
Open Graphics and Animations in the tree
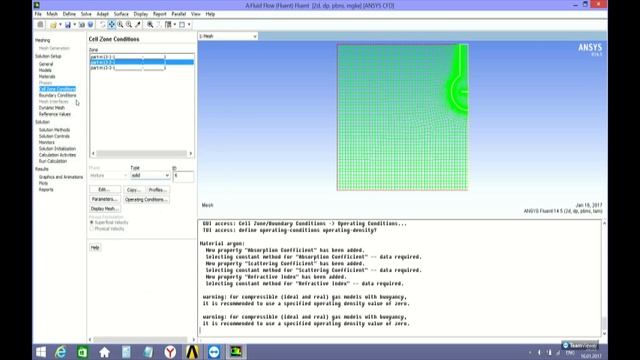click(60, 177)
